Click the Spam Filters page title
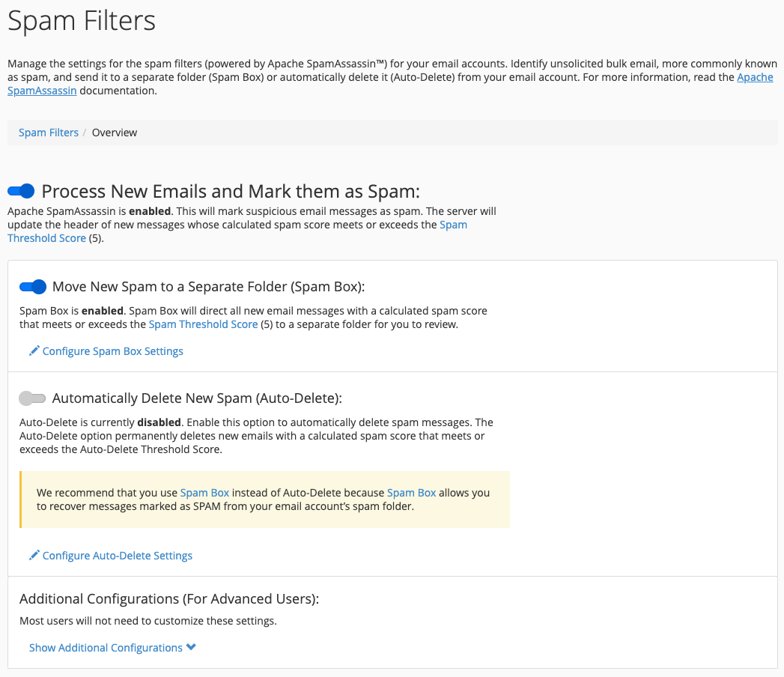The image size is (784, 677). pyautogui.click(x=82, y=20)
